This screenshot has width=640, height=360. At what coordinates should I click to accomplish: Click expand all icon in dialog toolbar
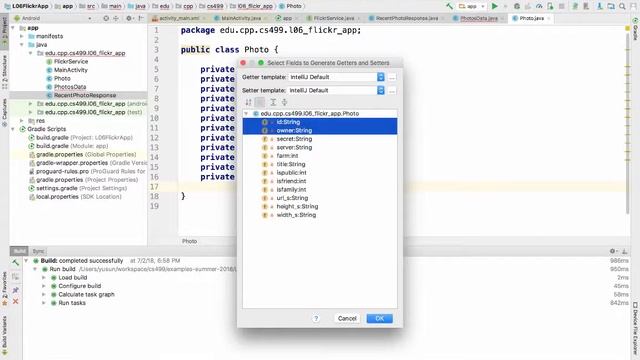(x=273, y=102)
